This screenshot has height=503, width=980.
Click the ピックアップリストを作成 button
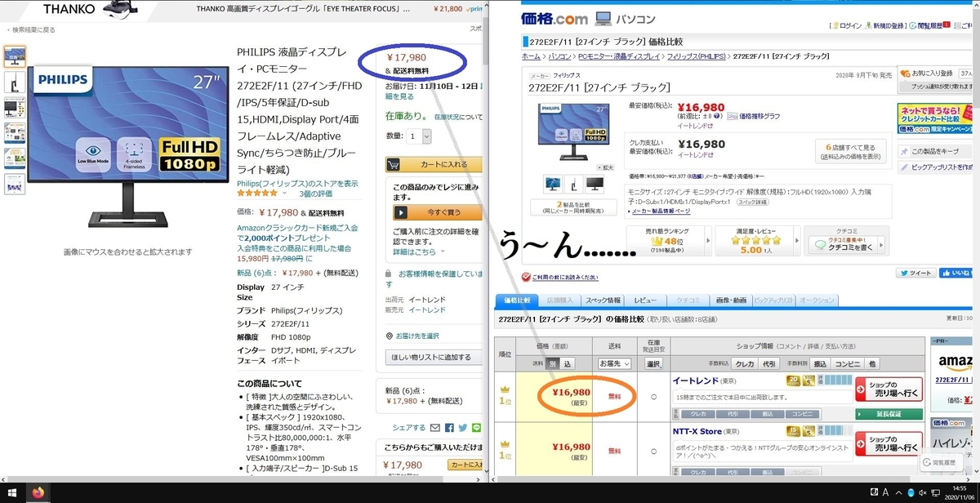936,167
